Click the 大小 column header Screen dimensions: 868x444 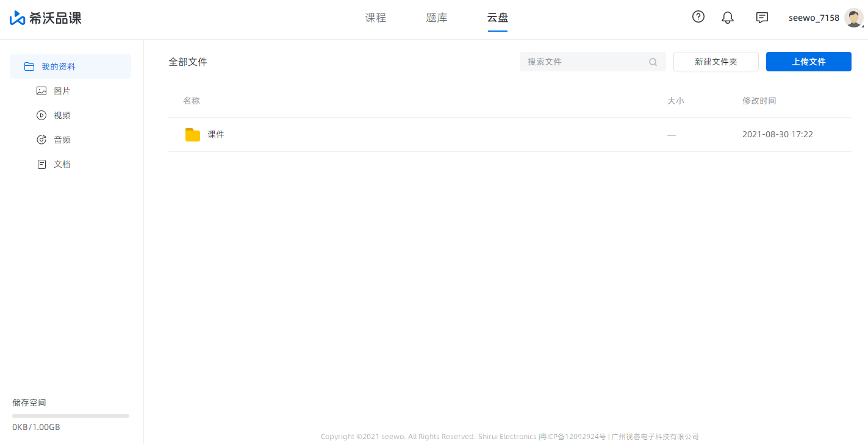tap(676, 101)
